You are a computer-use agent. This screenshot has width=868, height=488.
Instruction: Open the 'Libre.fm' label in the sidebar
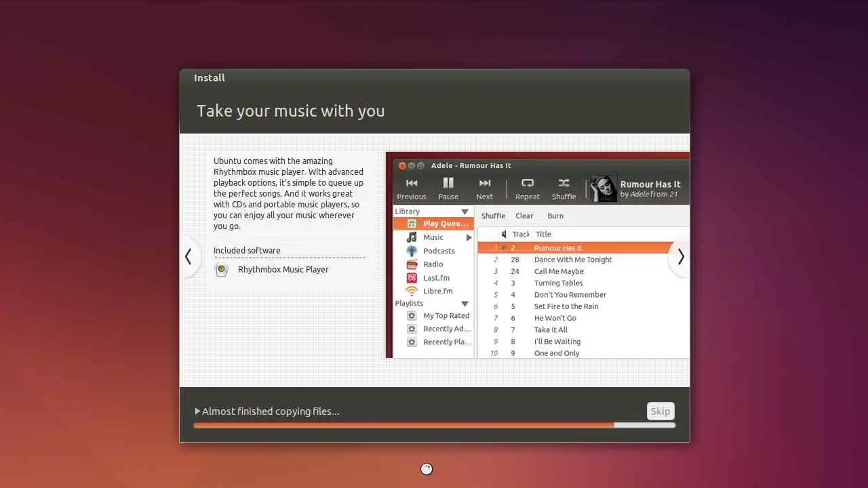[x=437, y=291]
